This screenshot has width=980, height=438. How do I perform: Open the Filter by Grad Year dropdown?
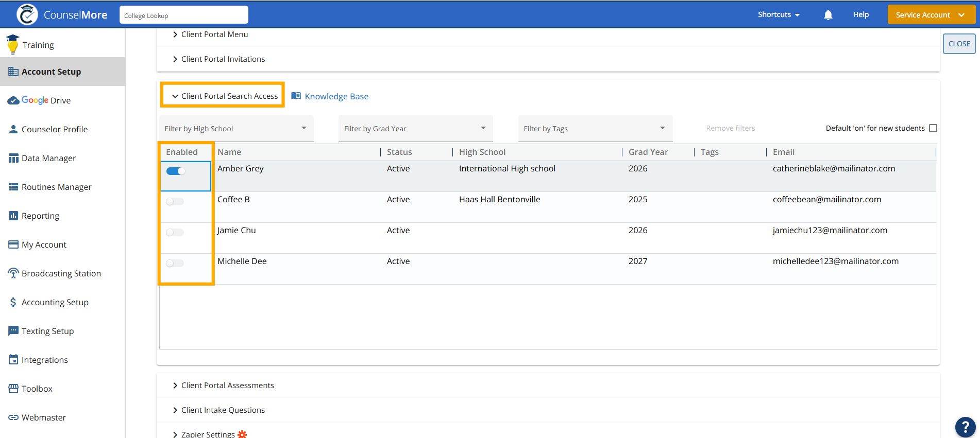pos(415,129)
